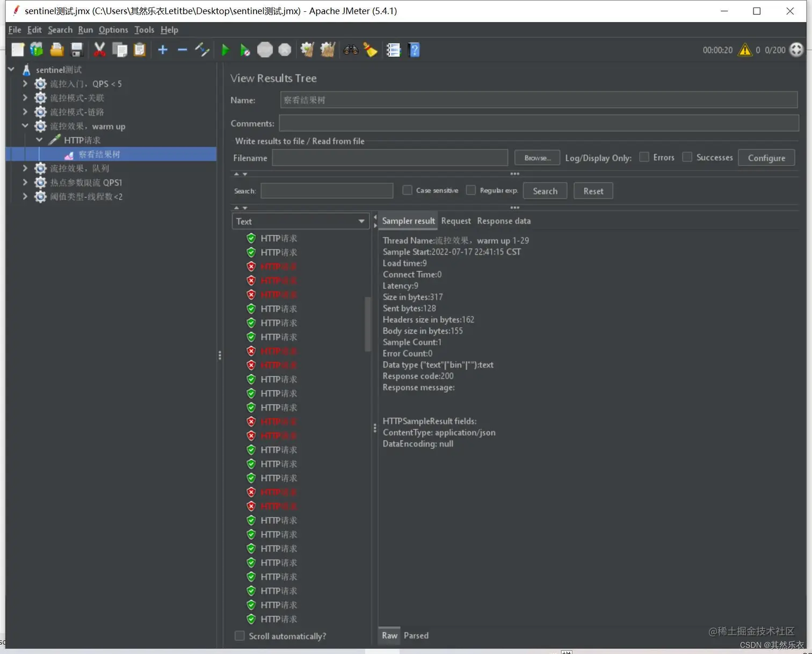Enable the Case sensitive checkbox
The image size is (812, 654).
pyautogui.click(x=407, y=190)
